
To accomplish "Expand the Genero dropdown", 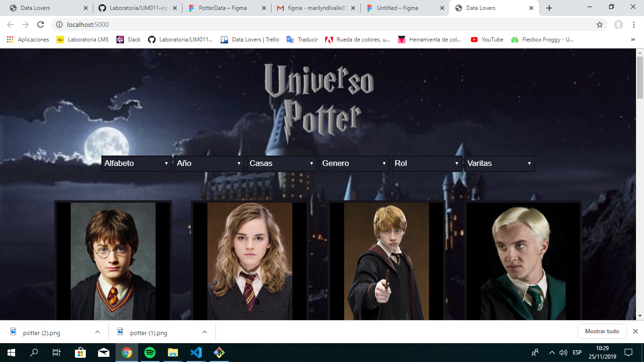I will (354, 164).
